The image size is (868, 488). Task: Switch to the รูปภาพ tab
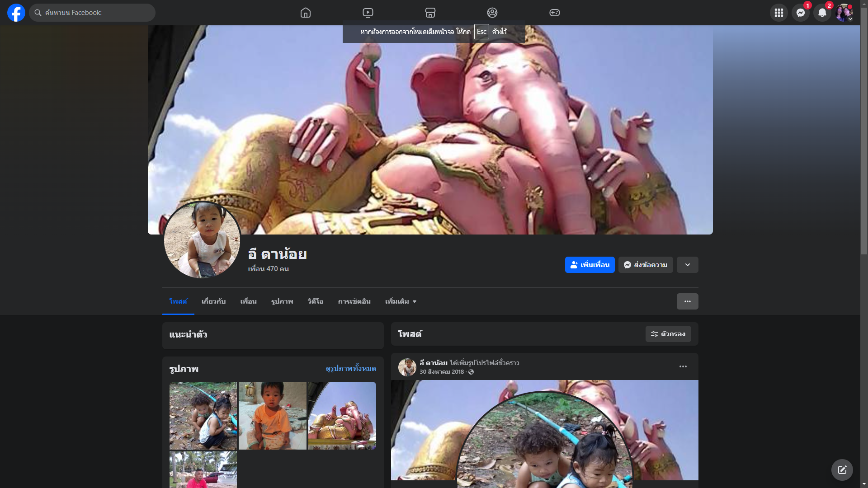click(282, 301)
